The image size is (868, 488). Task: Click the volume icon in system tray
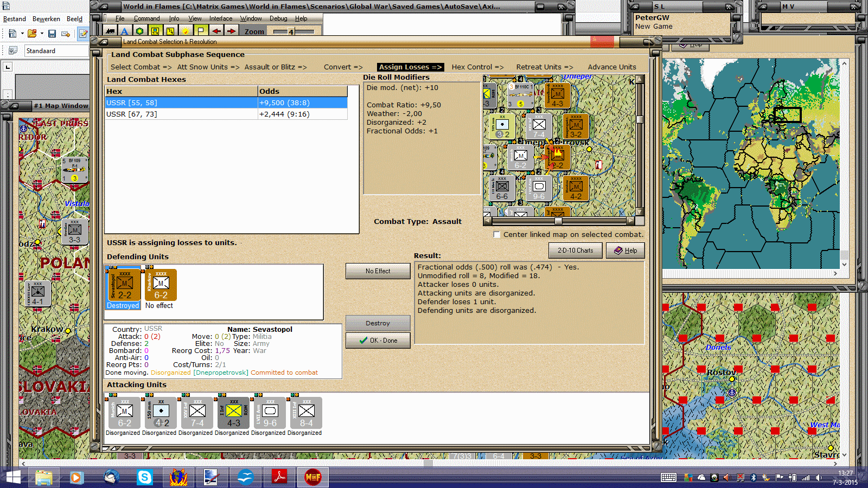(x=819, y=478)
